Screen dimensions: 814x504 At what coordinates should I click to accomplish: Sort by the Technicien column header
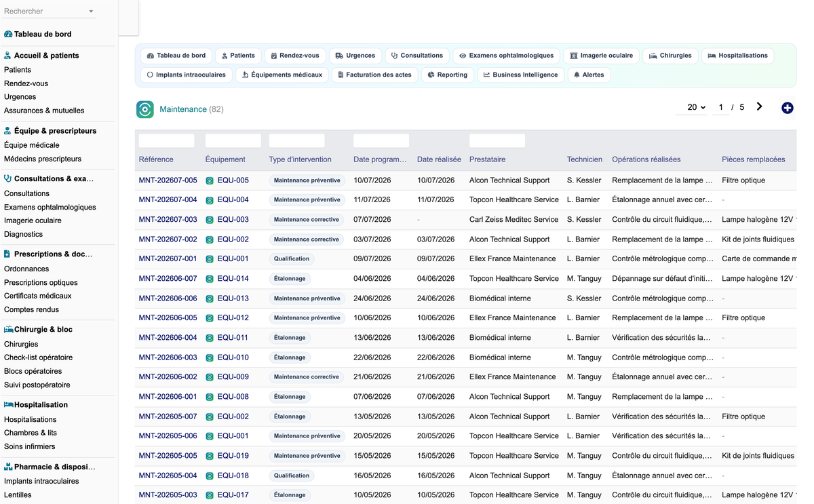tap(585, 159)
